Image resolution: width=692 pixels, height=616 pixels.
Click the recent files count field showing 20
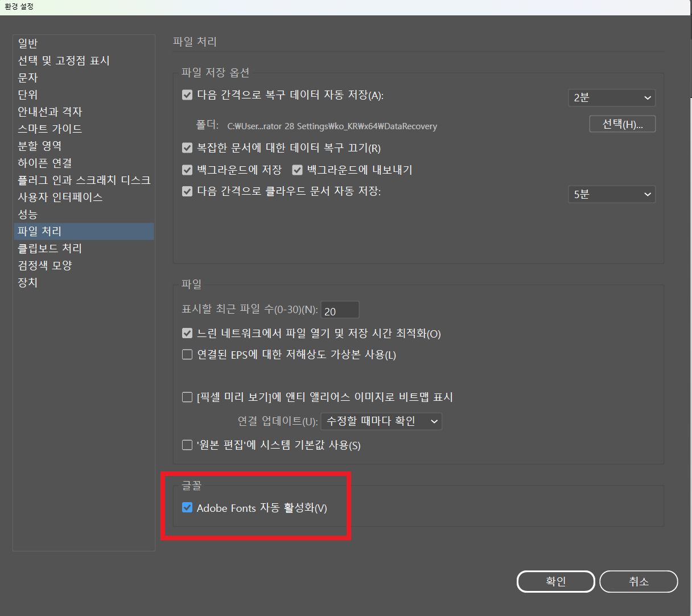click(x=340, y=310)
